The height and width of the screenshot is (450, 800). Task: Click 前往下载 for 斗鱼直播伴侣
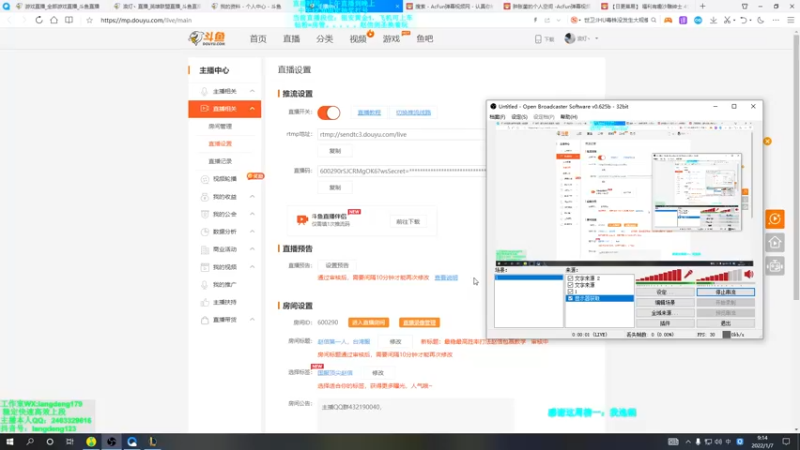pyautogui.click(x=408, y=222)
